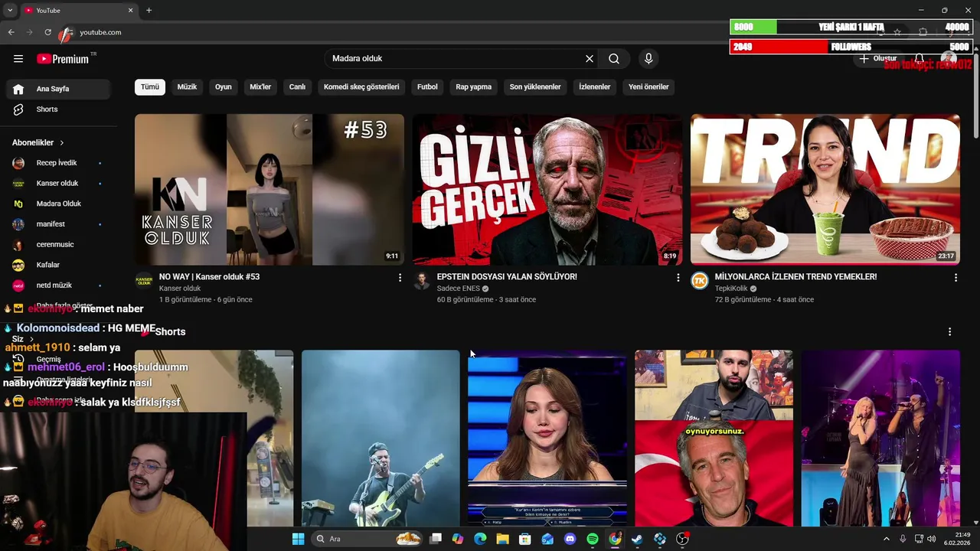This screenshot has height=551, width=980.
Task: Open Kanser olduk subscription in sidebar
Action: click(58, 183)
